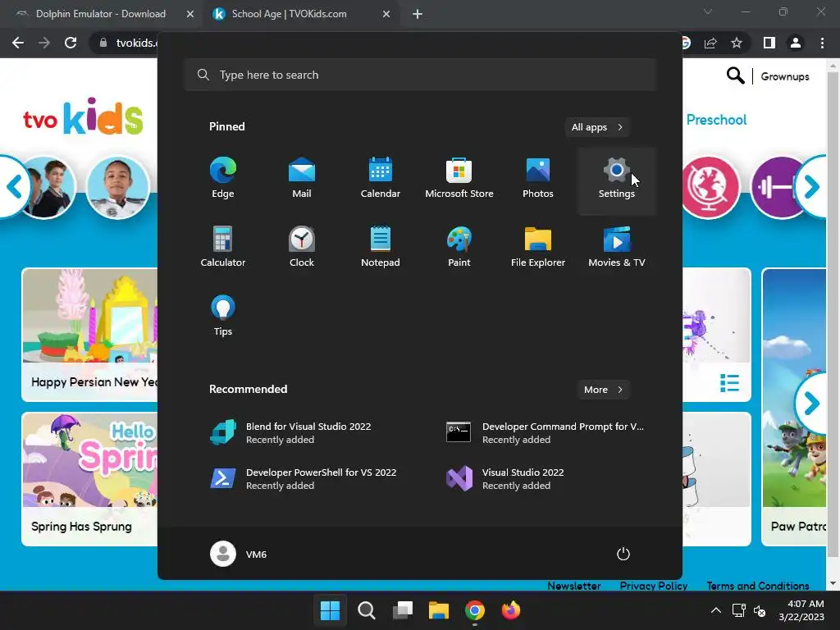The image size is (840, 630).
Task: Switch to Chrome on the taskbar
Action: click(x=475, y=610)
